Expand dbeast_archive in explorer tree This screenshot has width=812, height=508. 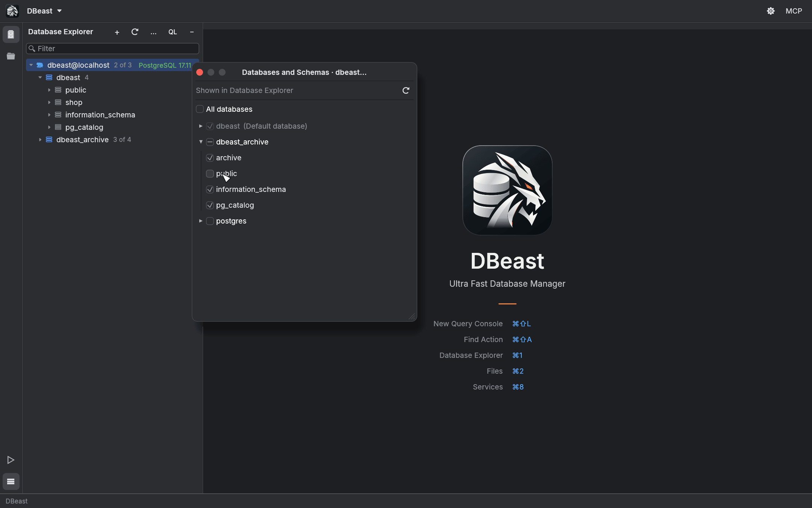tap(40, 140)
